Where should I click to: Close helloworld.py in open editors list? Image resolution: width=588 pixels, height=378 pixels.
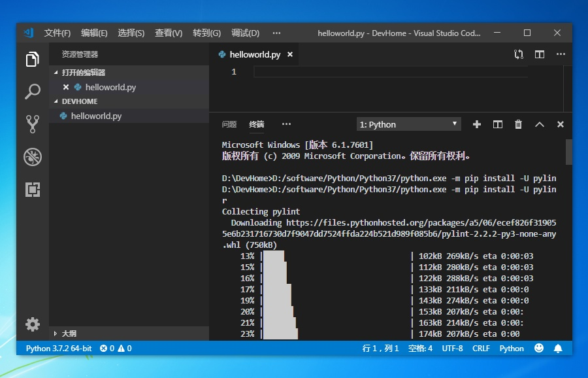pyautogui.click(x=66, y=87)
